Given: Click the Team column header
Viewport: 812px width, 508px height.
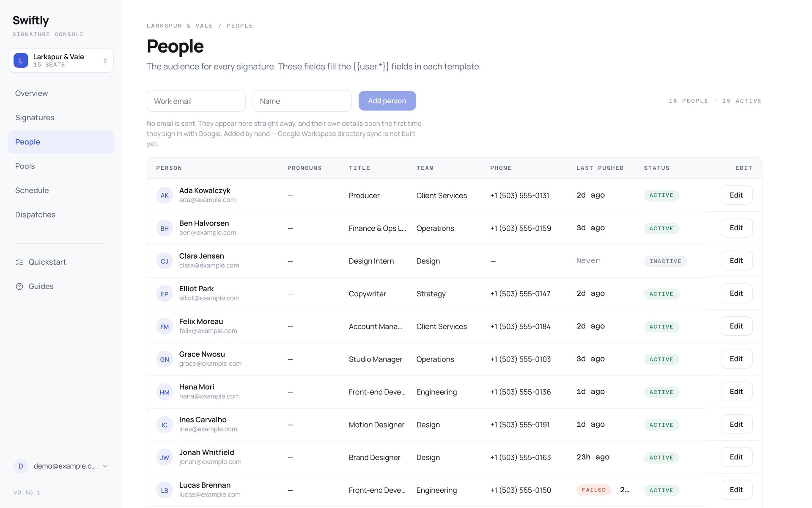Looking at the screenshot, I should [425, 168].
